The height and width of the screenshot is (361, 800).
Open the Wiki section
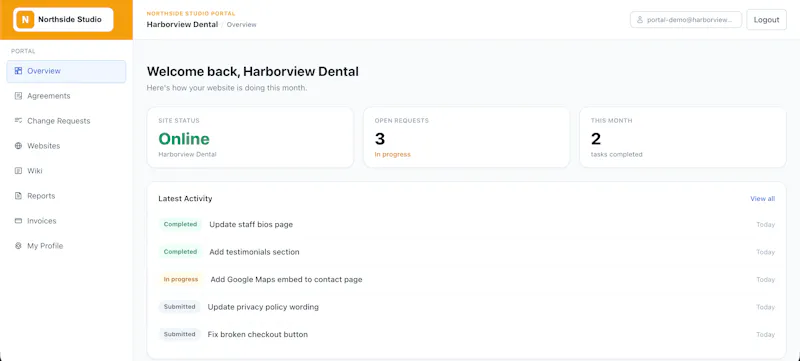point(66,171)
